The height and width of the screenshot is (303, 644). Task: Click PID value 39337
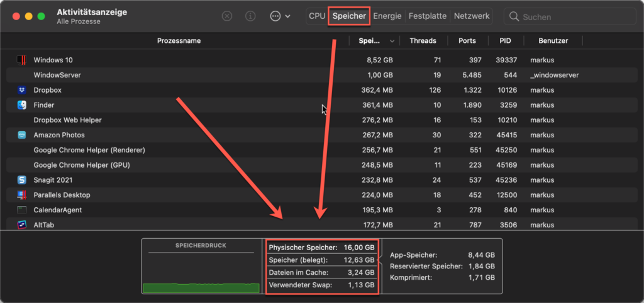[506, 60]
